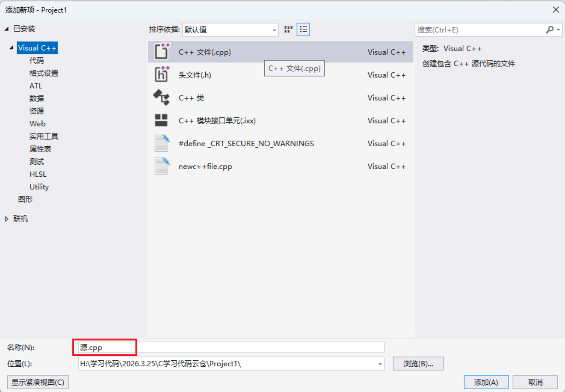
Task: Select the C++ 类 row text
Action: [191, 98]
